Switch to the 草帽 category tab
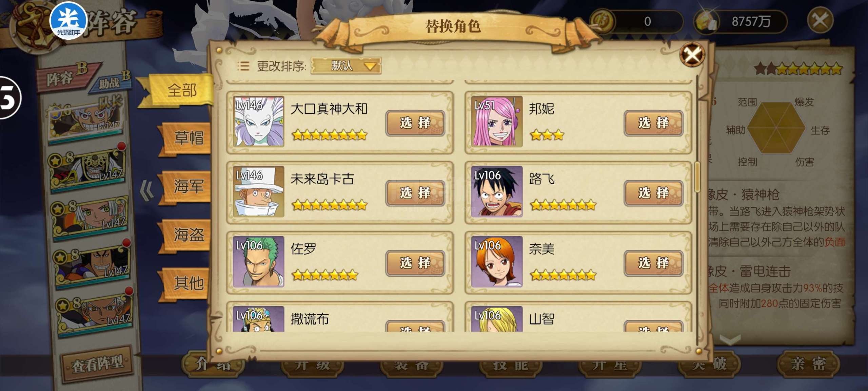Image resolution: width=868 pixels, height=391 pixels. coord(189,138)
